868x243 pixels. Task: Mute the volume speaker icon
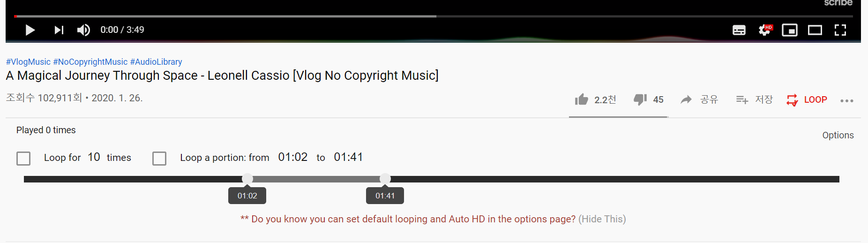tap(83, 30)
